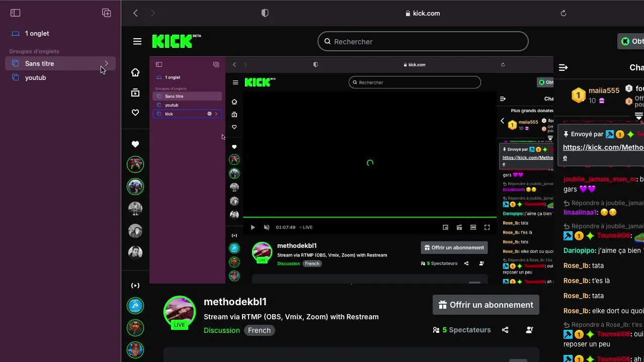Open the blue mountain logo channel avatar
Screen dimensions: 644x362
point(135,306)
